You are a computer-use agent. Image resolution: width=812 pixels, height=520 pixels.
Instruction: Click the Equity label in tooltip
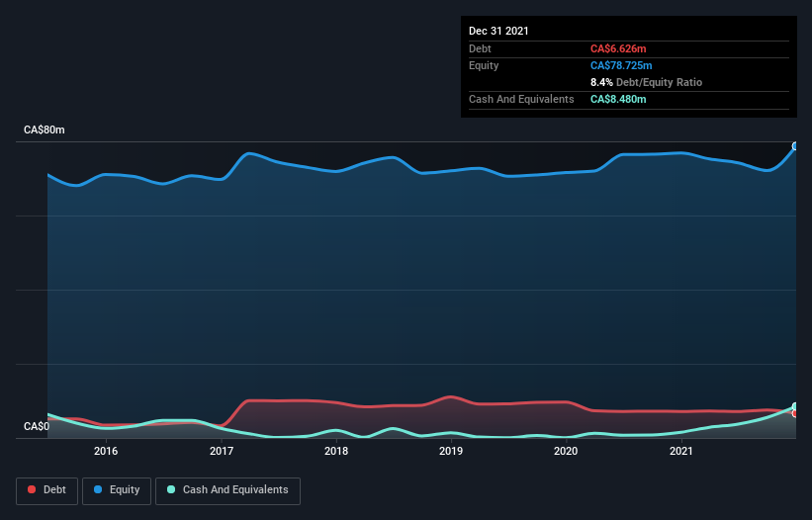(484, 65)
